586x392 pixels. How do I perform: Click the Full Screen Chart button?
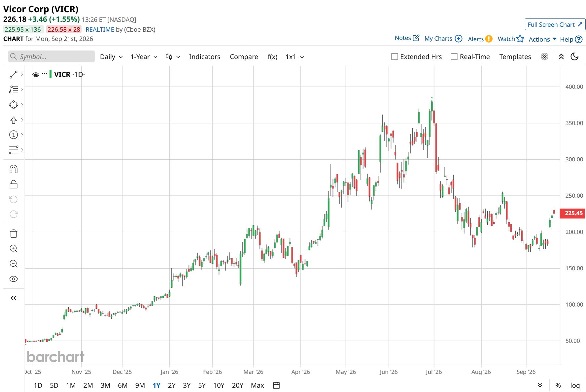[x=555, y=24]
